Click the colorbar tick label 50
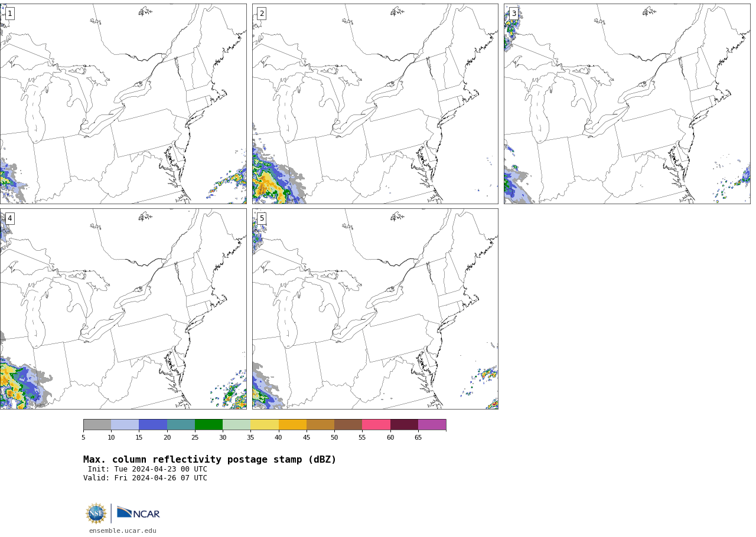Image resolution: width=756 pixels, height=537 pixels. pos(334,438)
